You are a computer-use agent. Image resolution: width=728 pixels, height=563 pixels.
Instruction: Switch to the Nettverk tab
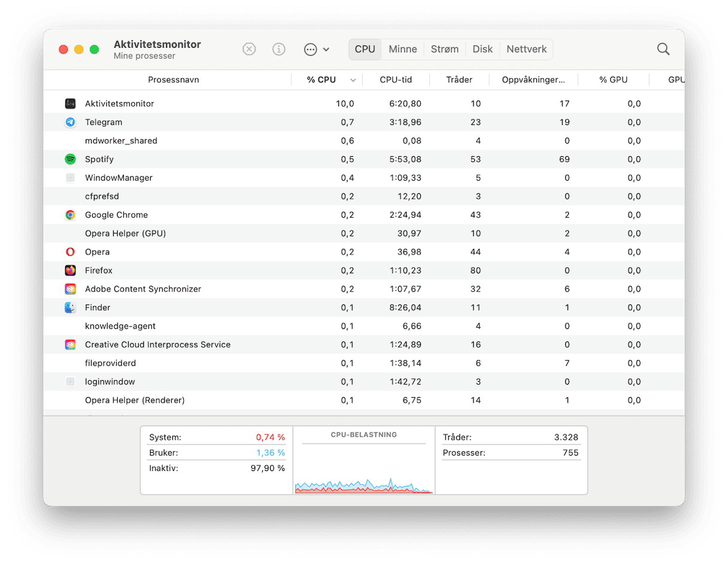527,49
